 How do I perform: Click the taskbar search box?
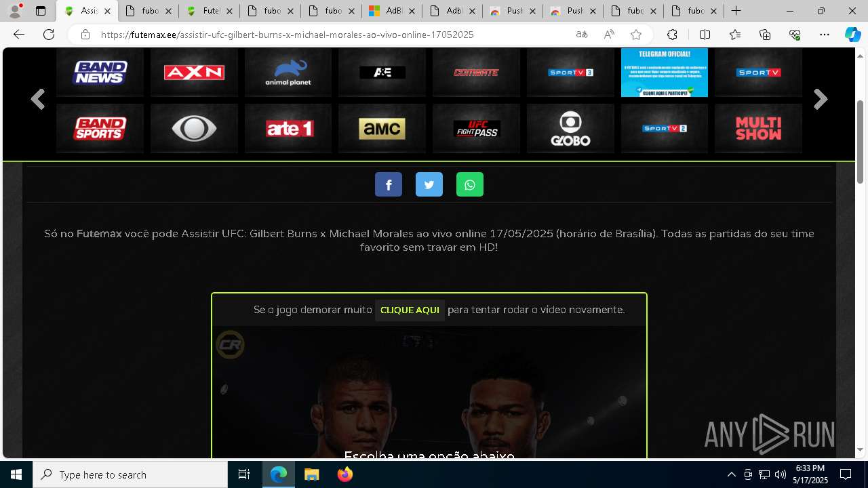[130, 474]
